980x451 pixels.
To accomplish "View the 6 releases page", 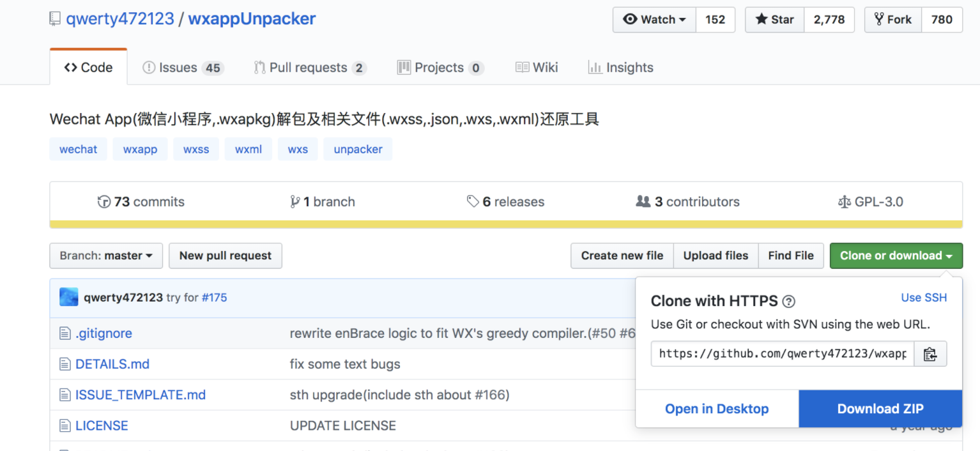I will (x=505, y=202).
